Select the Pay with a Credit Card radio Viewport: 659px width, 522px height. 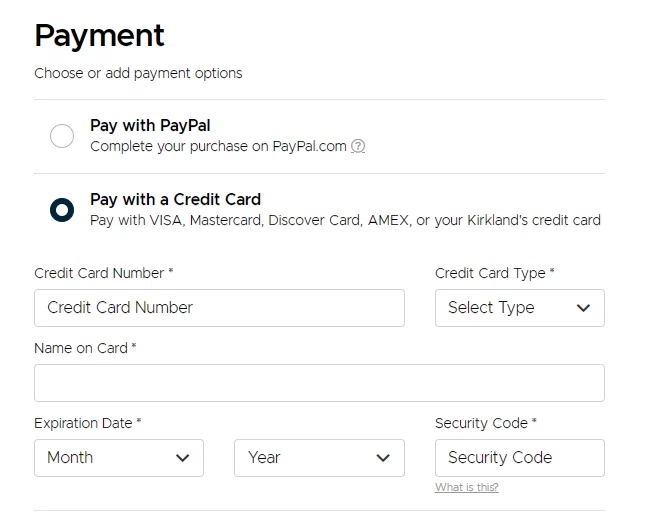tap(62, 210)
